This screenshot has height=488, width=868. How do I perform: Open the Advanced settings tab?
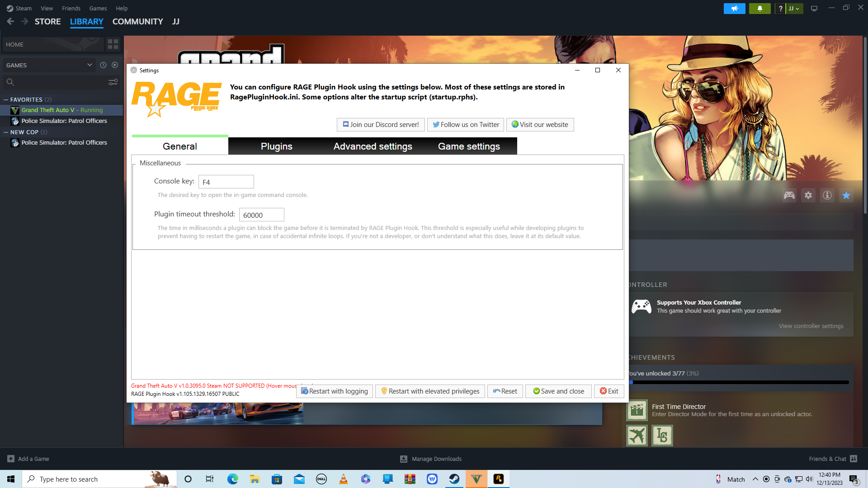coord(373,146)
